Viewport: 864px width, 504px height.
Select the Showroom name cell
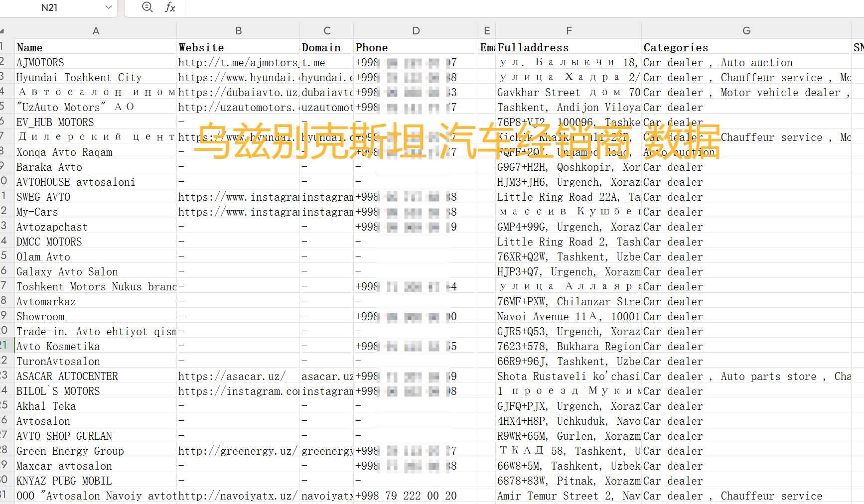(x=96, y=316)
